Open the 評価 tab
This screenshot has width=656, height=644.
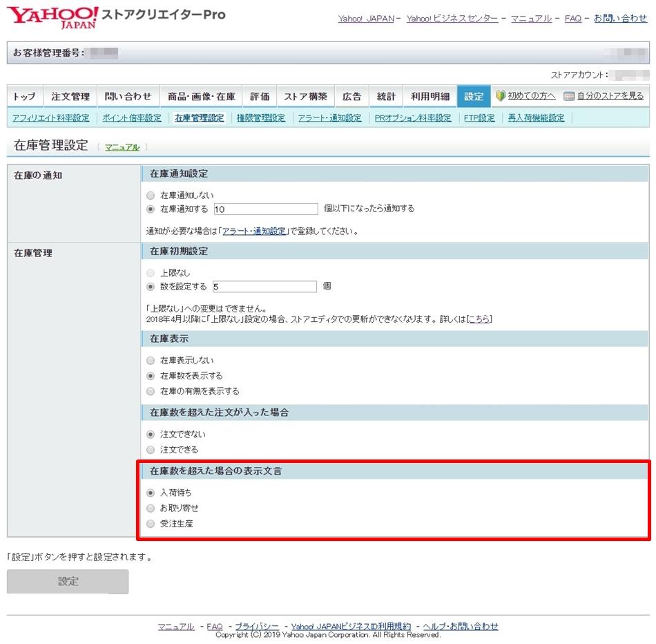260,96
